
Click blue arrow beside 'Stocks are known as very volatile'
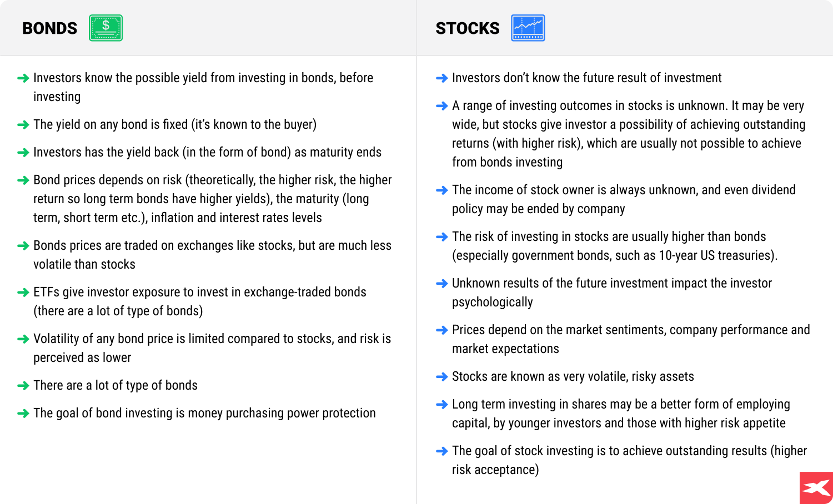(442, 377)
